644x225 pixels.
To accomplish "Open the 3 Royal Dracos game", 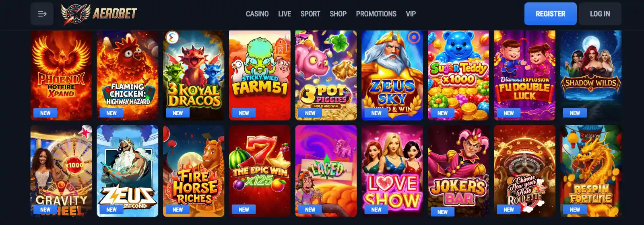I will coord(194,75).
